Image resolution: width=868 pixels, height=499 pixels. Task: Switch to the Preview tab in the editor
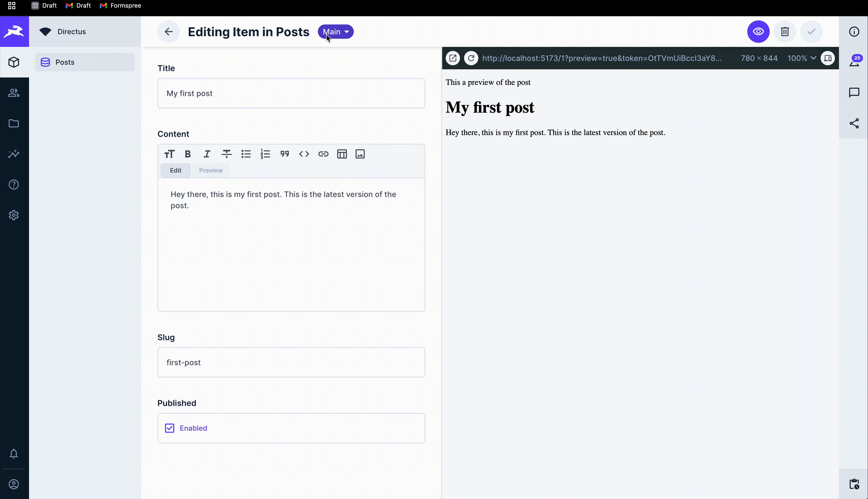[211, 170]
